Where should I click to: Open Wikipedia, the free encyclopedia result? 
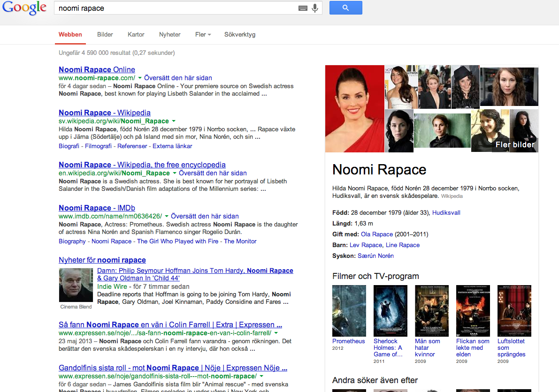(x=142, y=165)
